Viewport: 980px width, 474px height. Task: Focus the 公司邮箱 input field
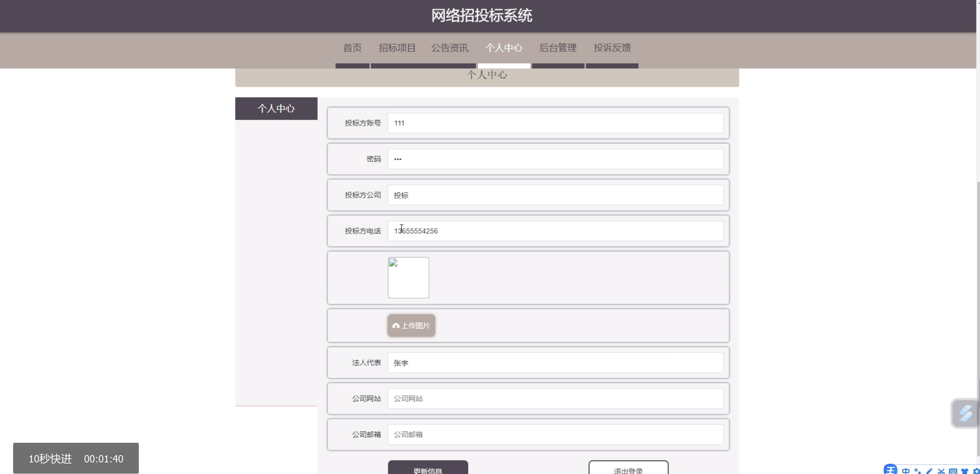click(x=555, y=434)
